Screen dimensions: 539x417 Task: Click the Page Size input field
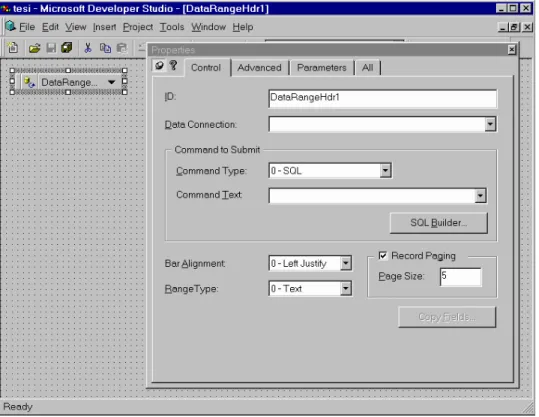(x=461, y=277)
